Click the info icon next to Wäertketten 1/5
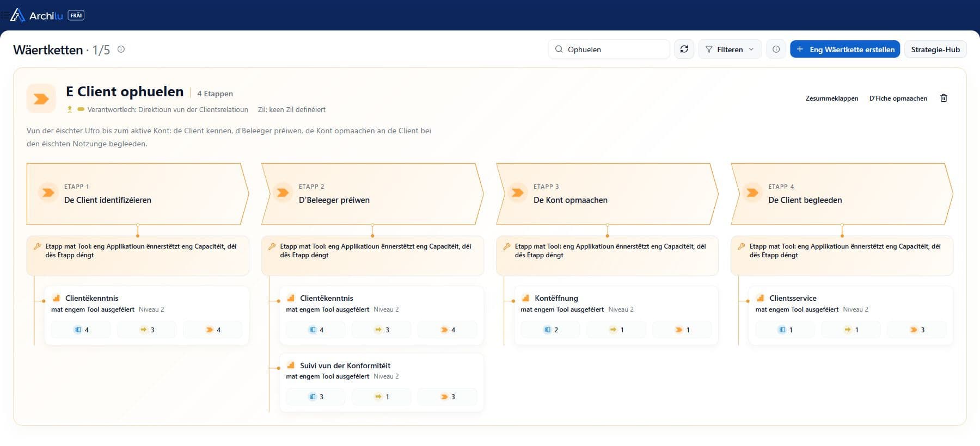 pos(121,49)
